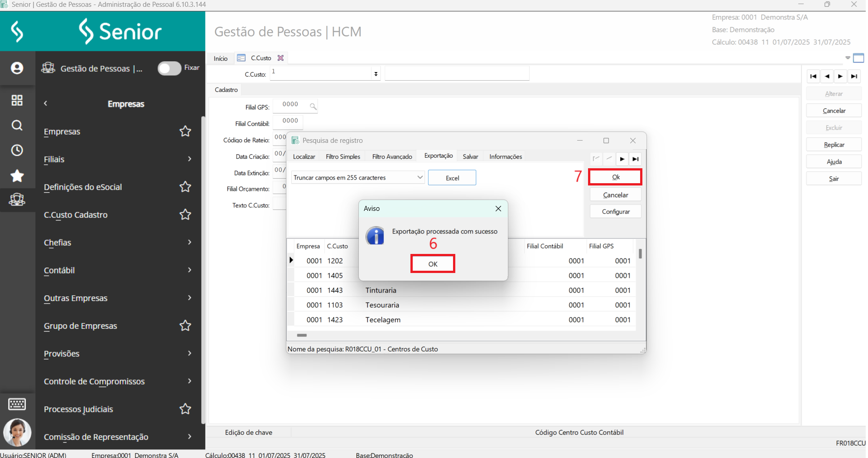Switch to the Início tab
868x458 pixels.
pyautogui.click(x=221, y=58)
